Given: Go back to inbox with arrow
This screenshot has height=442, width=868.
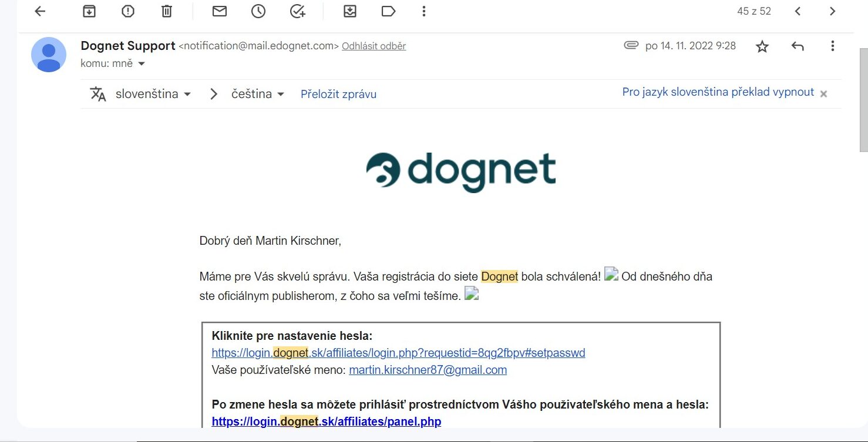Looking at the screenshot, I should point(40,11).
